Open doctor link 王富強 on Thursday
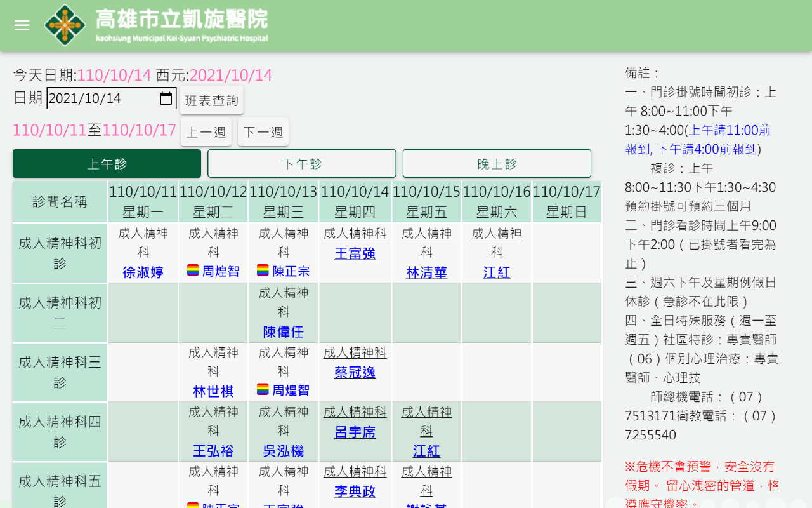This screenshot has width=812, height=508. [355, 254]
